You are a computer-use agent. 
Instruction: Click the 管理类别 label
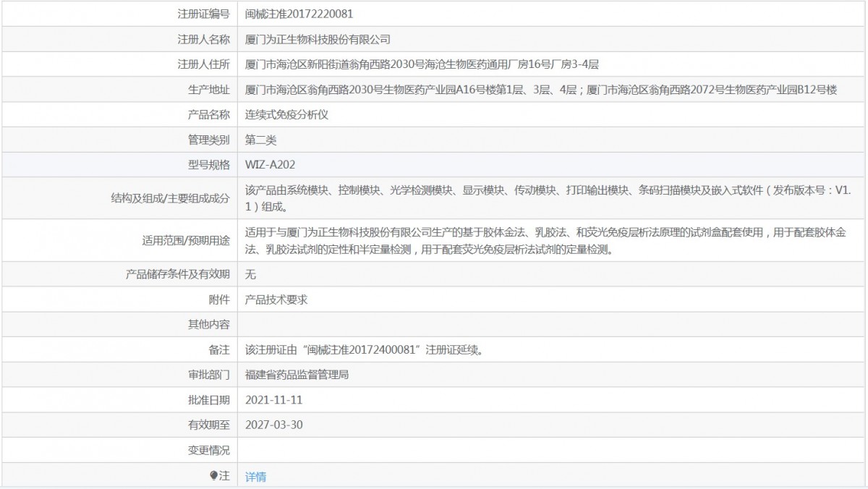[209, 140]
